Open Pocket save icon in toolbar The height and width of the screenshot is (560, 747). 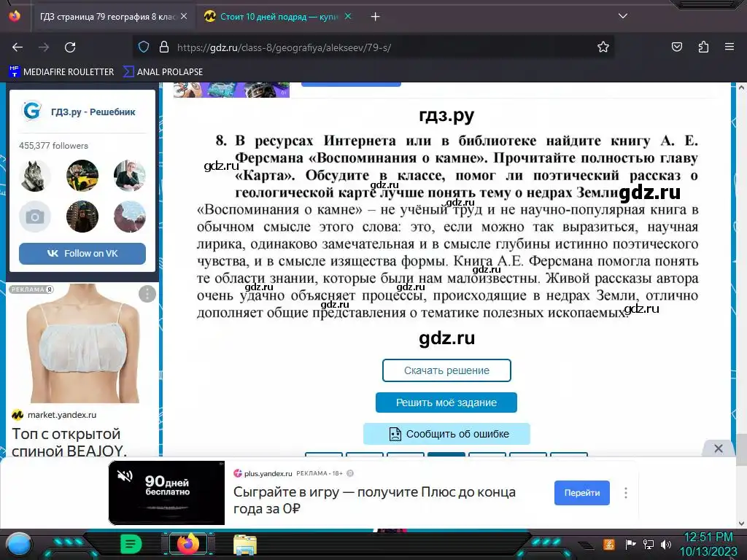[x=677, y=47]
